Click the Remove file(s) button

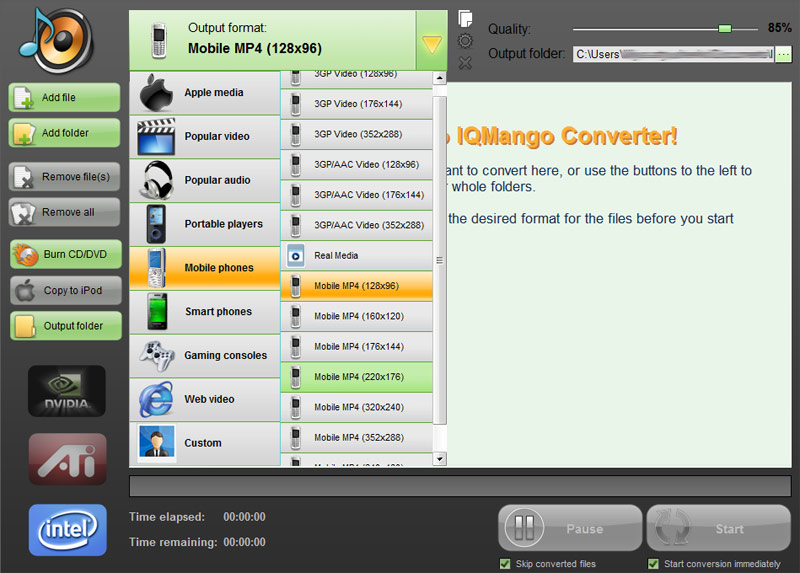(64, 177)
